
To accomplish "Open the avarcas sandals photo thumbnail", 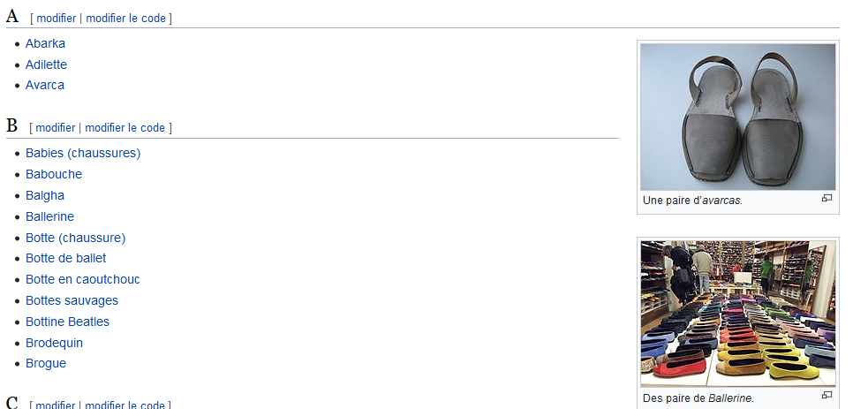I will [738, 117].
